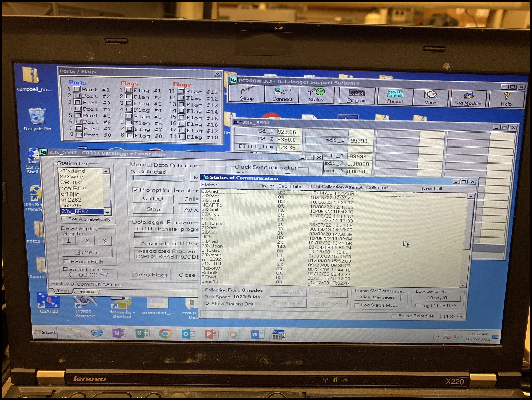Open Outlook from taskbar
Screen dimensions: 532x400
pos(188,334)
